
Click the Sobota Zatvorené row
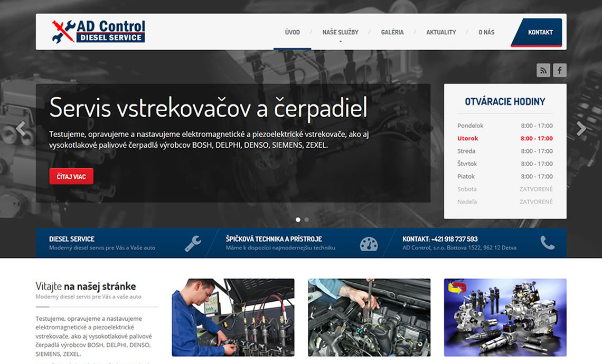click(x=505, y=189)
